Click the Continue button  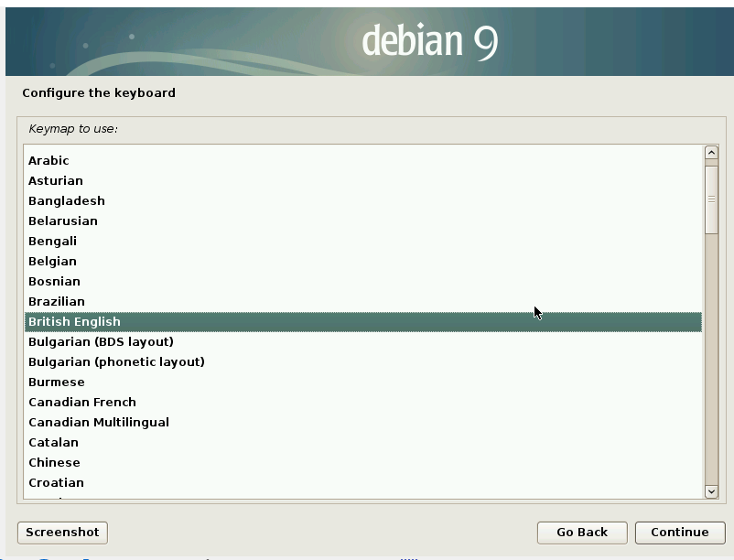679,533
